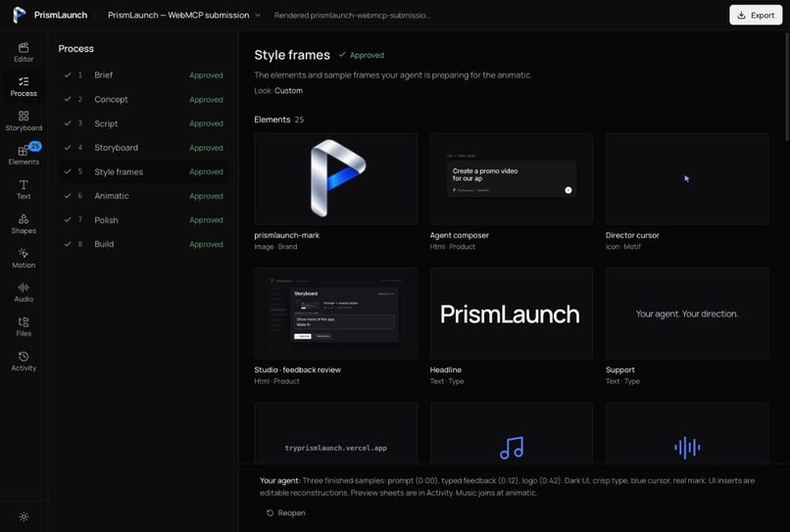Select the Polish process step
Image resolution: width=790 pixels, height=532 pixels.
click(x=143, y=220)
